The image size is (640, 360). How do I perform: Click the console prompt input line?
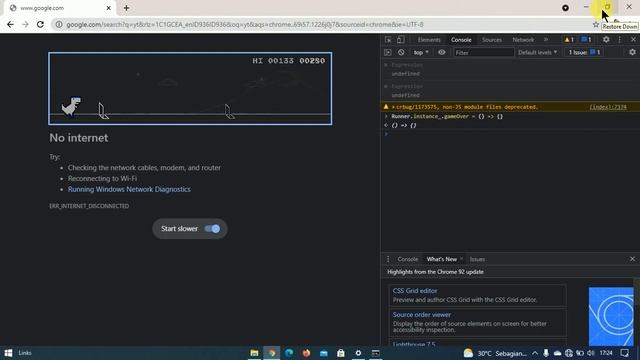coord(510,134)
